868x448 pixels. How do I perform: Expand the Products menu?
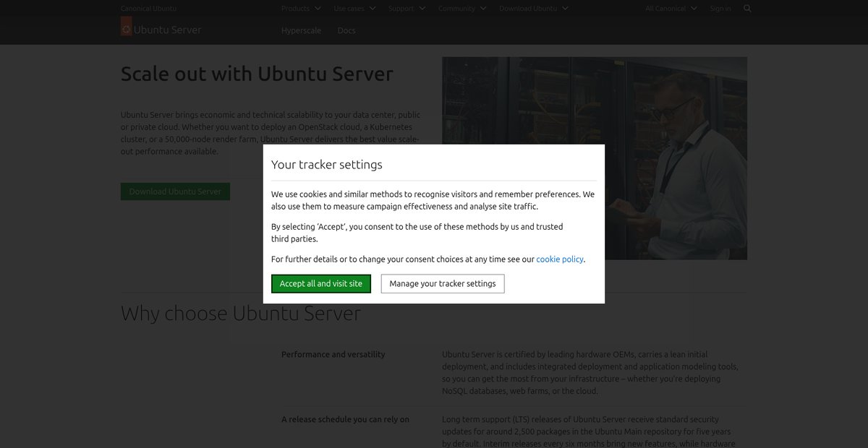point(302,9)
